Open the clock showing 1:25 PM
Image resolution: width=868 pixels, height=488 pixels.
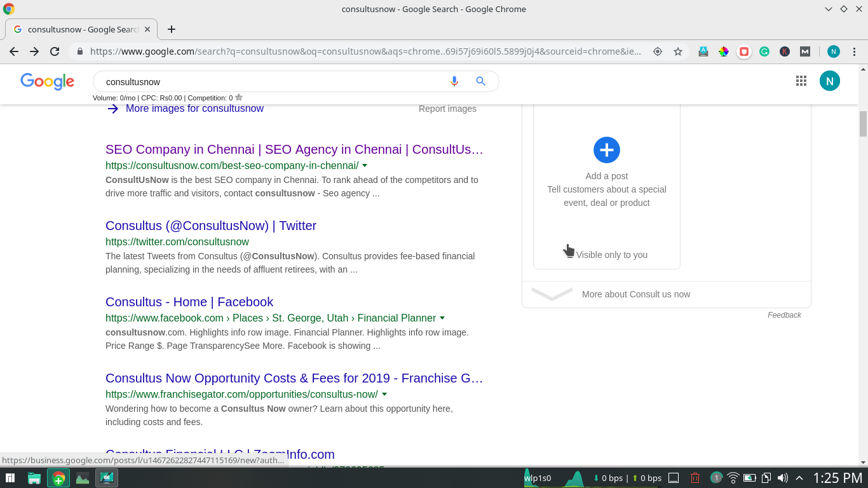pyautogui.click(x=837, y=478)
